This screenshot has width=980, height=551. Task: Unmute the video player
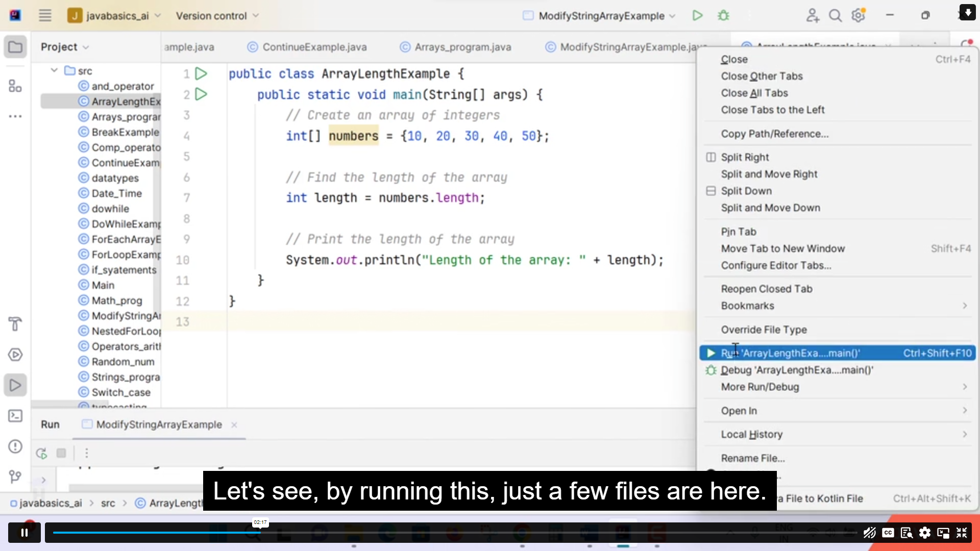pyautogui.click(x=869, y=533)
